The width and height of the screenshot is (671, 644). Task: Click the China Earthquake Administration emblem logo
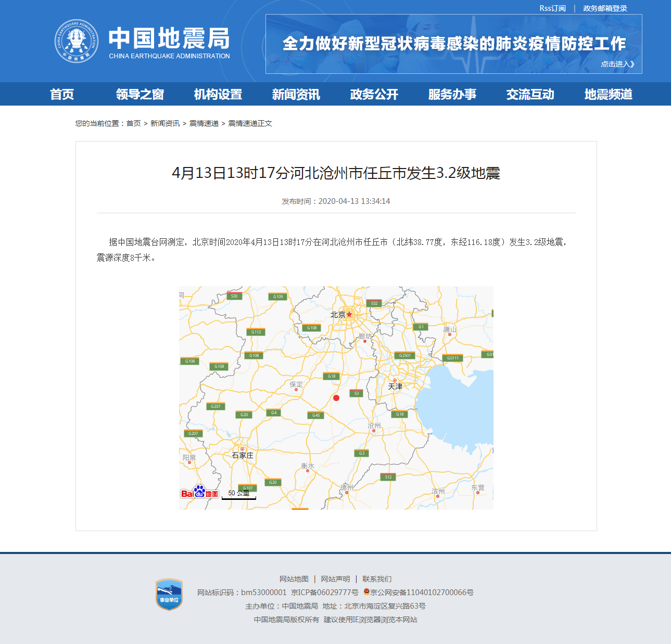[77, 41]
